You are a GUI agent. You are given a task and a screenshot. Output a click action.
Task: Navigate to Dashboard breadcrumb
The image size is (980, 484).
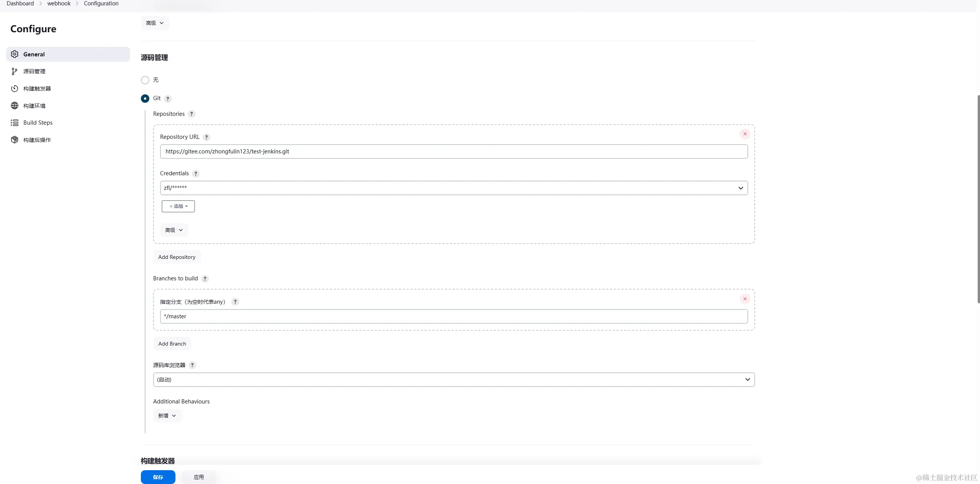(x=20, y=3)
